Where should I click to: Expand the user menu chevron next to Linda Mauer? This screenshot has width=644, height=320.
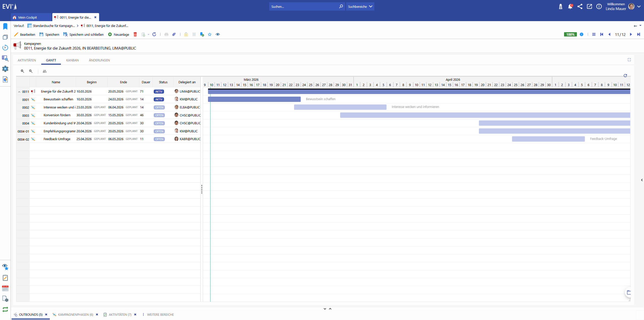pyautogui.click(x=639, y=7)
